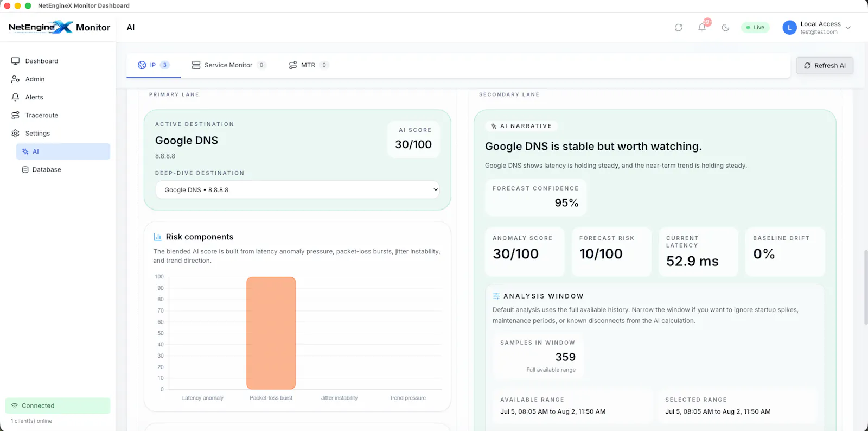Viewport: 868px width, 431px height.
Task: Click the refresh arrows icon in the header
Action: click(679, 28)
